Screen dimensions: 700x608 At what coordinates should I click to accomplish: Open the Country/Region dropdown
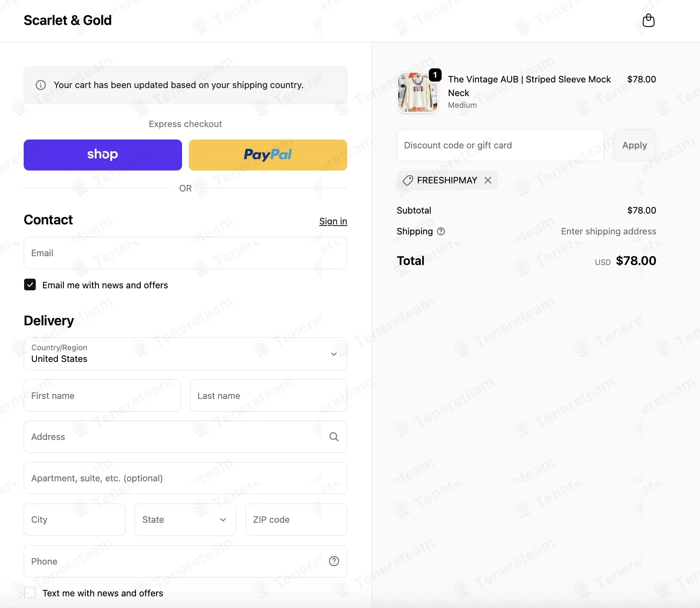(x=185, y=354)
